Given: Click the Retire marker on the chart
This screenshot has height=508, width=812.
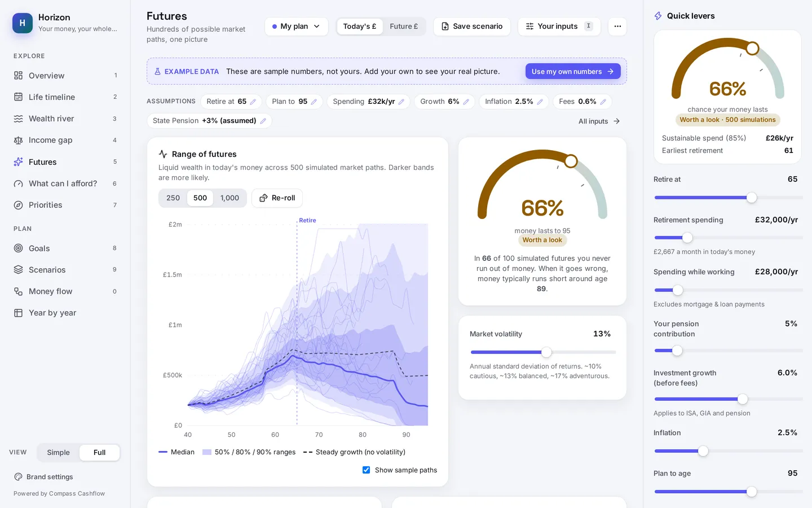Looking at the screenshot, I should point(307,221).
